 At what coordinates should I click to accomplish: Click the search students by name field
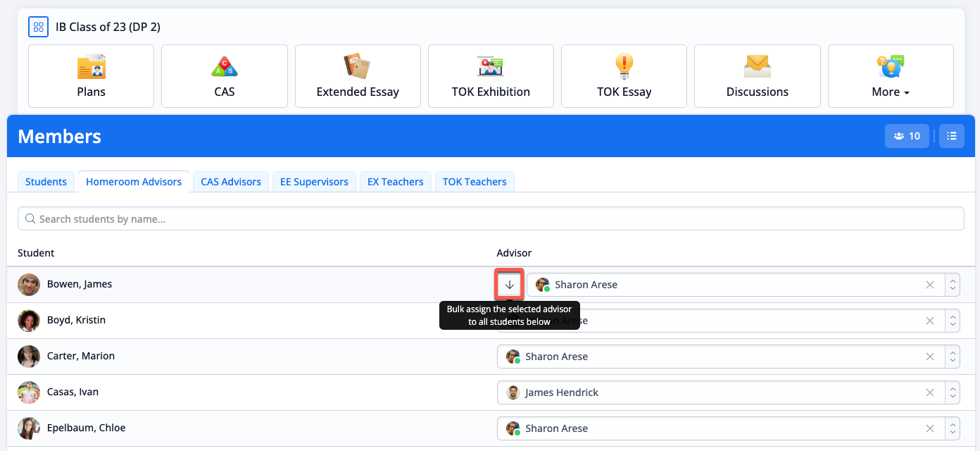tap(491, 219)
